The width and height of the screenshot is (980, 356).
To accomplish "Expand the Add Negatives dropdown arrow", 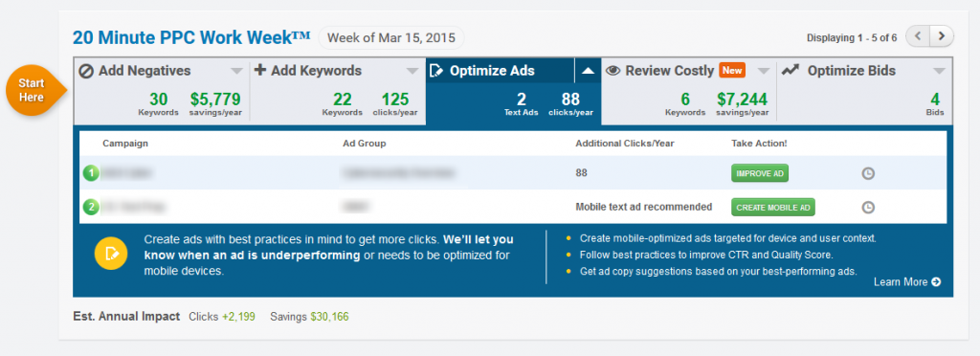I will click(x=236, y=71).
